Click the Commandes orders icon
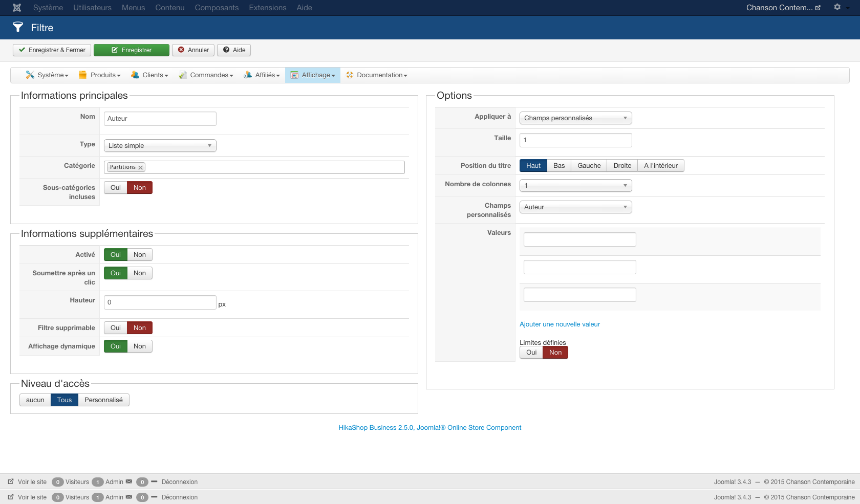 (183, 75)
